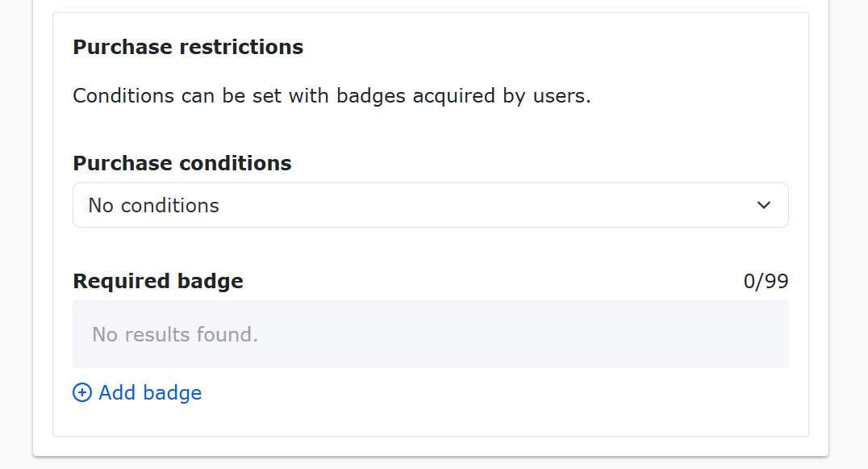Click the chevron arrow in Purchase conditions
Image resolution: width=868 pixels, height=469 pixels.
764,205
